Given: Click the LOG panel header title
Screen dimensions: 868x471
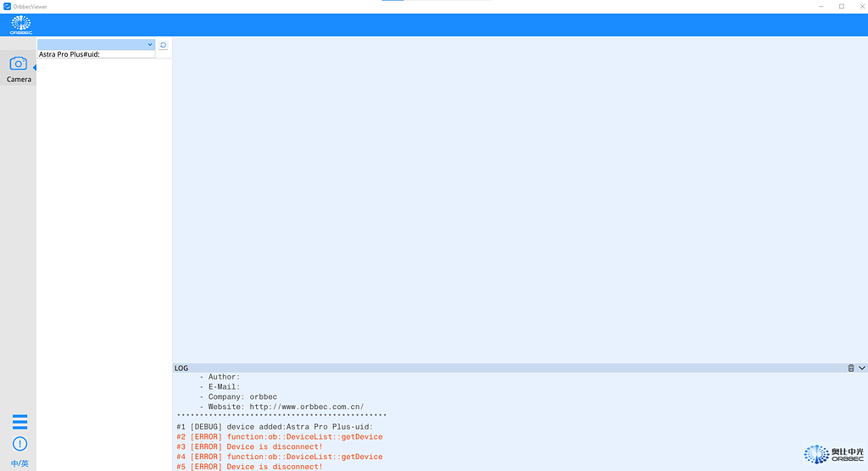Looking at the screenshot, I should coord(181,368).
